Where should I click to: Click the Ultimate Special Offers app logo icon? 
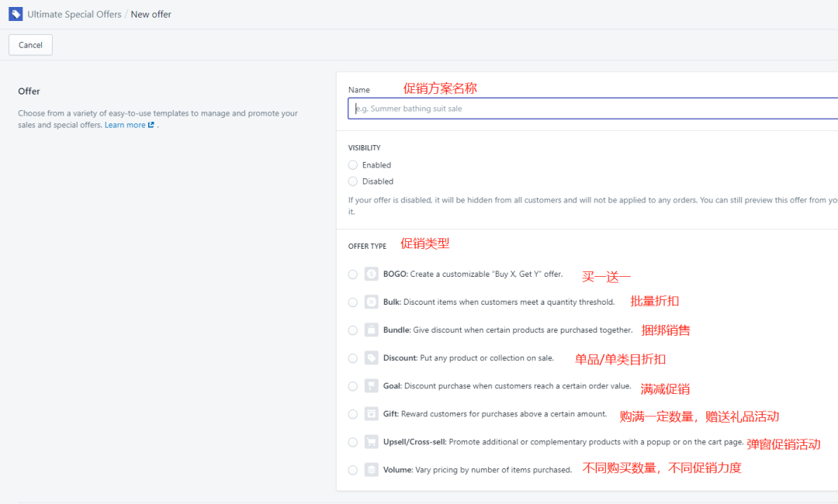click(x=16, y=14)
